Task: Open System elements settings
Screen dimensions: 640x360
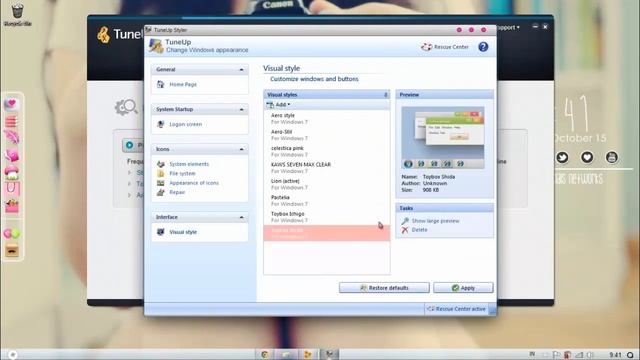Action: click(189, 164)
